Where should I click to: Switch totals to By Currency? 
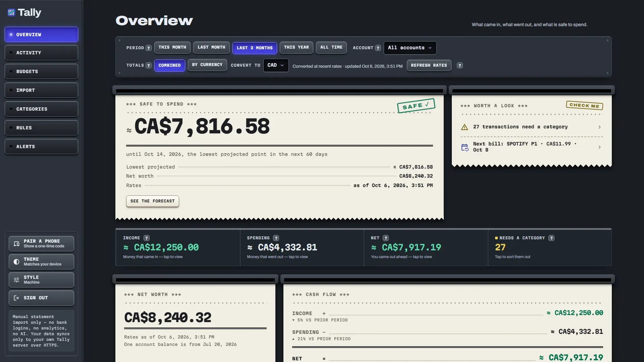(207, 65)
